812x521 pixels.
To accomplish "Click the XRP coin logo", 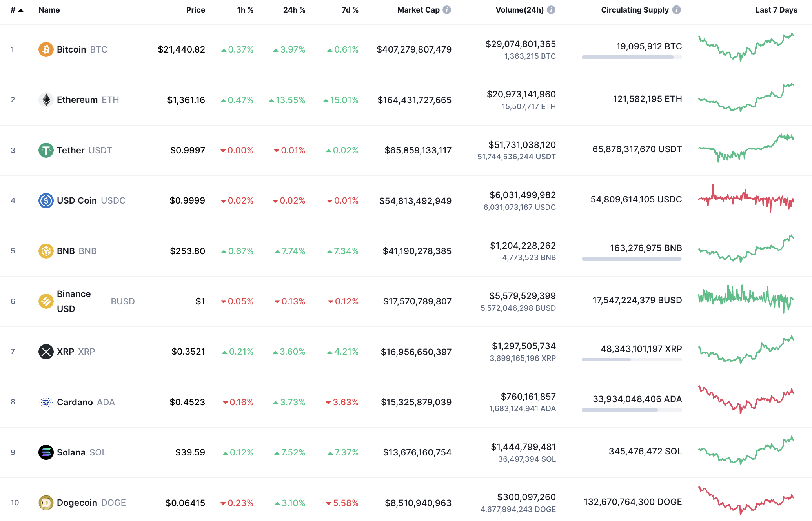I will coord(46,351).
